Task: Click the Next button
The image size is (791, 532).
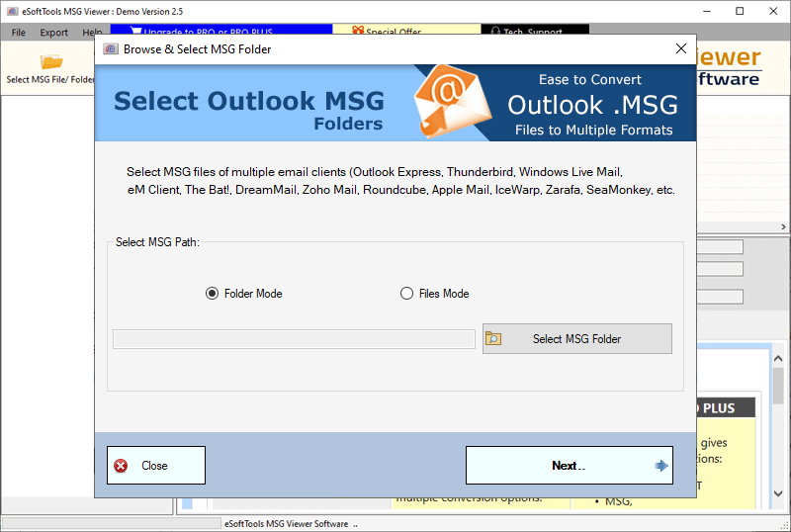Action: click(x=570, y=466)
